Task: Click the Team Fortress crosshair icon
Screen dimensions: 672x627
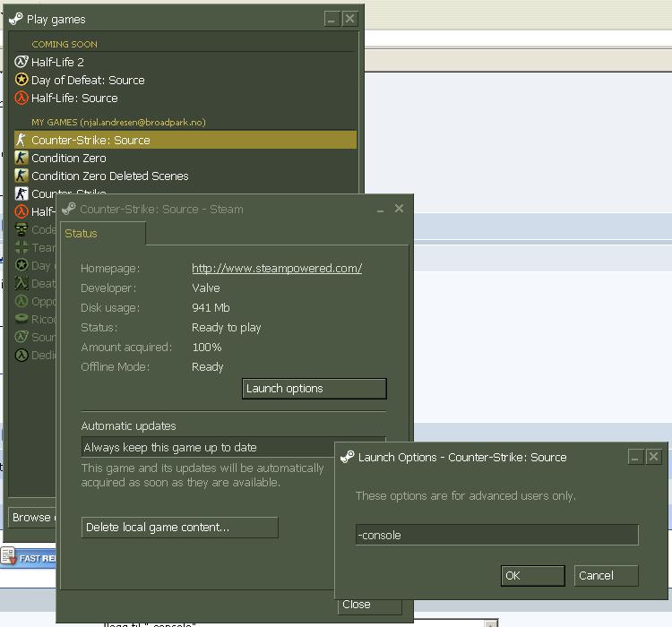Action: [22, 247]
